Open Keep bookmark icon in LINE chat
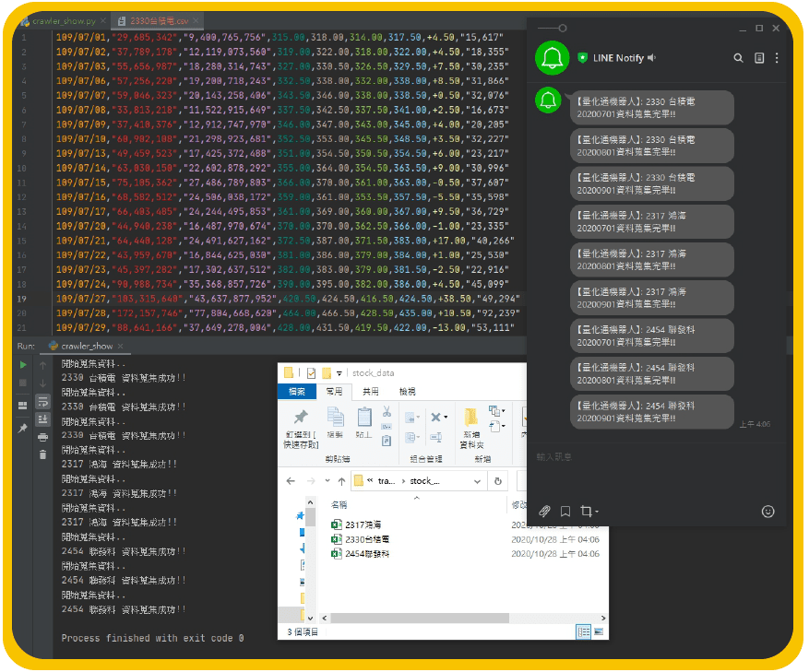Screen dimensions: 809x672 tap(565, 511)
